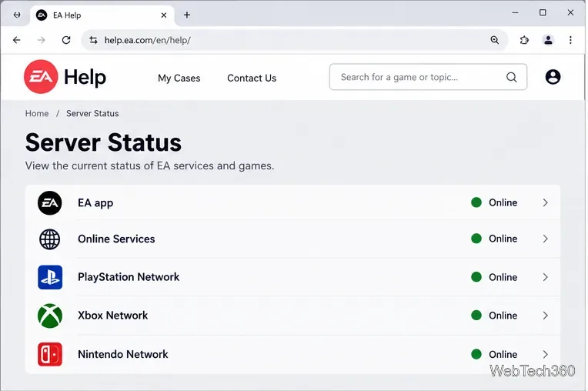Open the Chrome profile avatar icon

(548, 40)
